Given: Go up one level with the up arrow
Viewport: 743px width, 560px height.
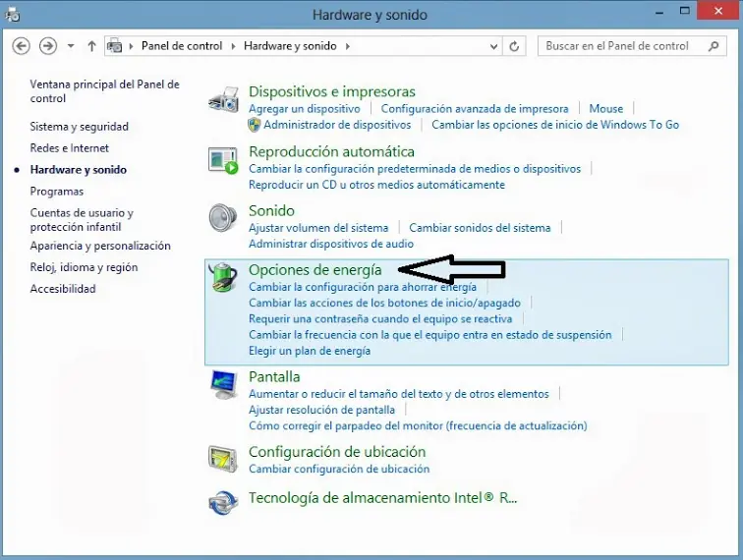Looking at the screenshot, I should pyautogui.click(x=92, y=46).
